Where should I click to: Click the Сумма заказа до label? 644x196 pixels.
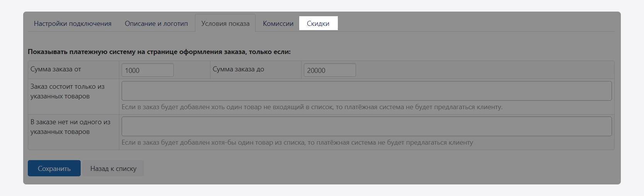click(238, 69)
